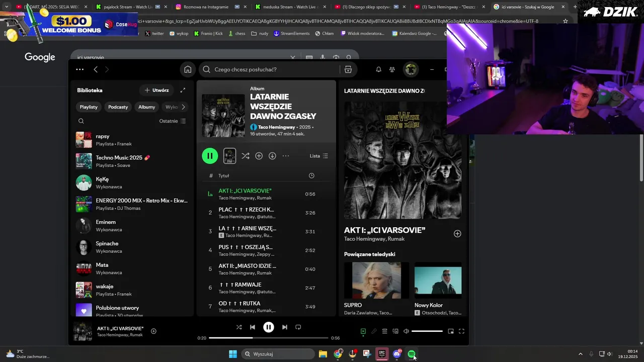Expand Biblioteka library panel
The width and height of the screenshot is (644, 362).
183,90
